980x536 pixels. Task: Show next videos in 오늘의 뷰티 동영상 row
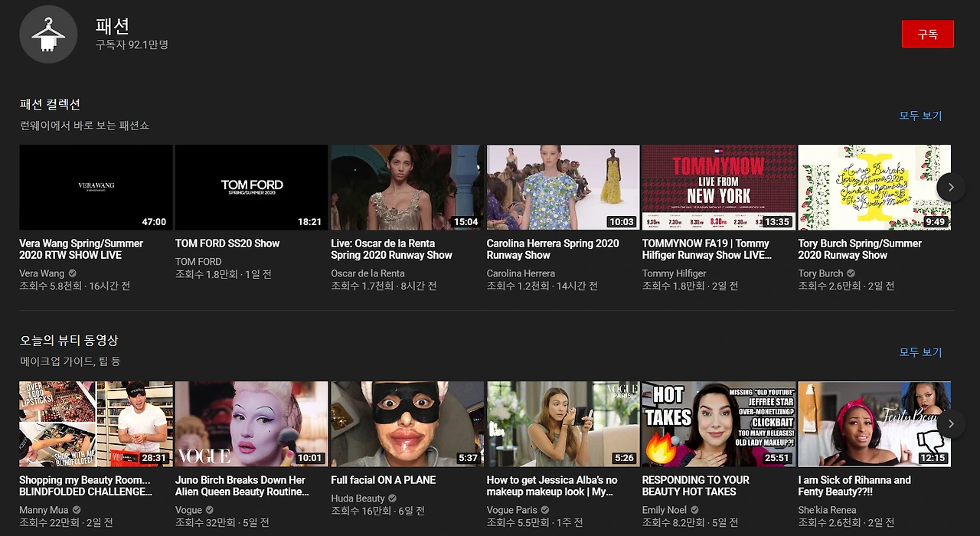pyautogui.click(x=951, y=423)
